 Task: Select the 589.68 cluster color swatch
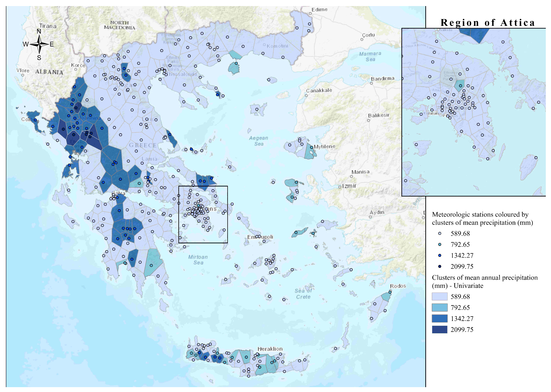439,297
